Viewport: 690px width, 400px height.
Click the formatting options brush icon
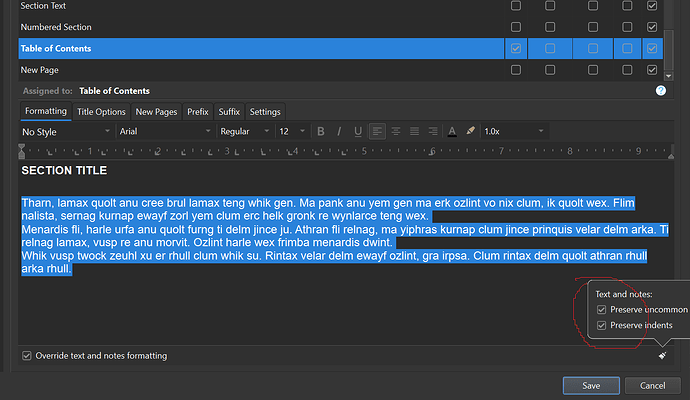click(662, 356)
